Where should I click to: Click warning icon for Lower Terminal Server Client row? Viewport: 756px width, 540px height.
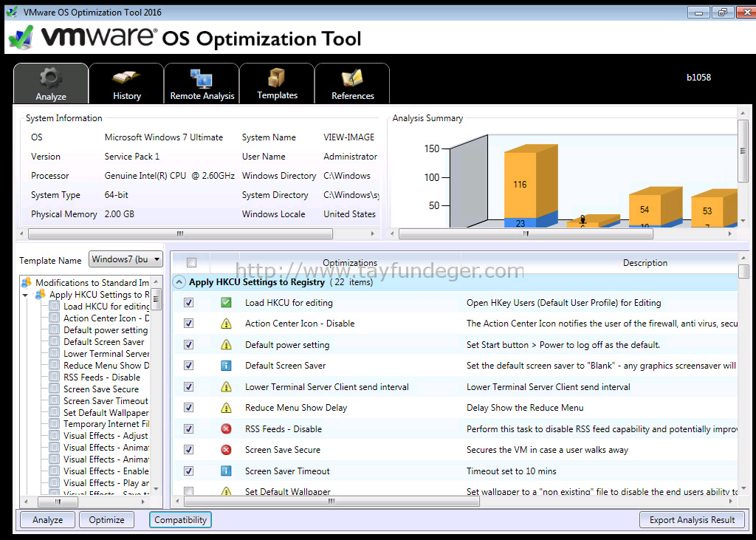226,386
